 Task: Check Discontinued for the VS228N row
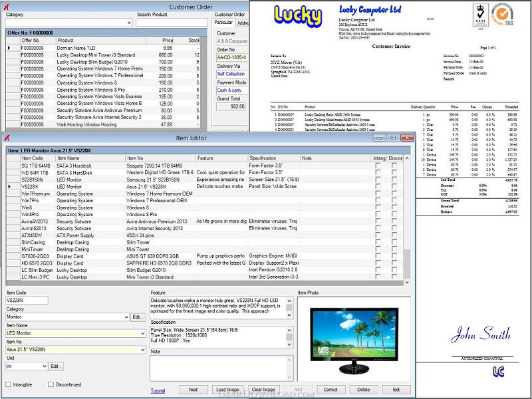tap(394, 186)
